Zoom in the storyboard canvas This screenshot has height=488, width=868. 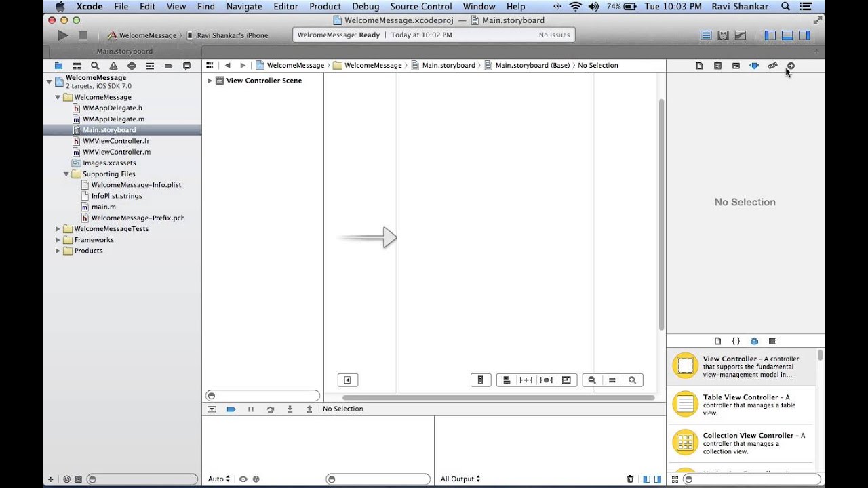click(633, 380)
